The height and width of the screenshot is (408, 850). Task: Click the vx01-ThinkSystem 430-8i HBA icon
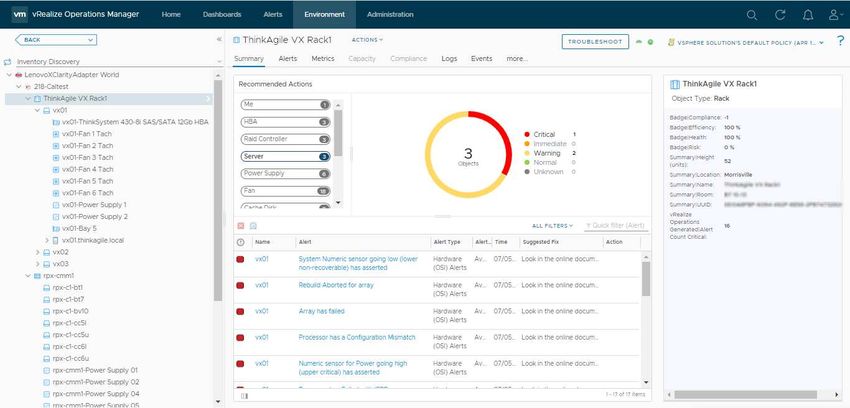(x=56, y=122)
